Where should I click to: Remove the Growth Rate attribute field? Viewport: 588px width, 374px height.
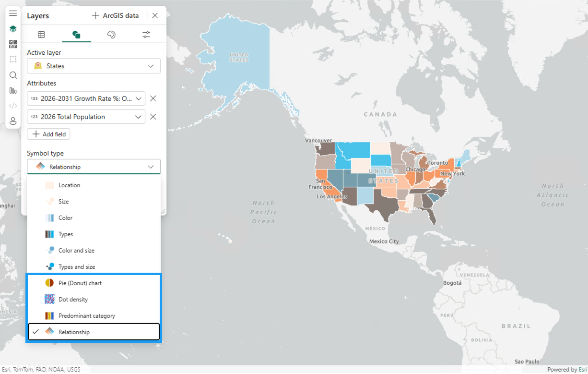pos(153,98)
